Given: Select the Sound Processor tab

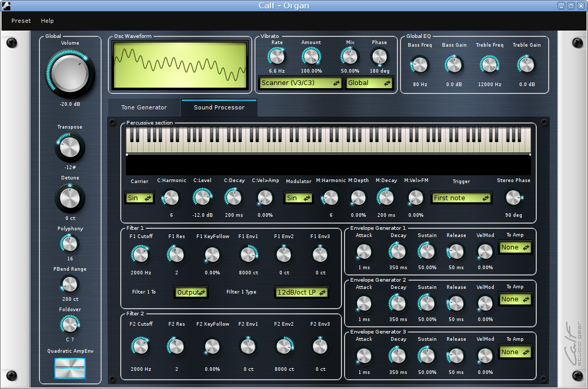Looking at the screenshot, I should tap(219, 107).
